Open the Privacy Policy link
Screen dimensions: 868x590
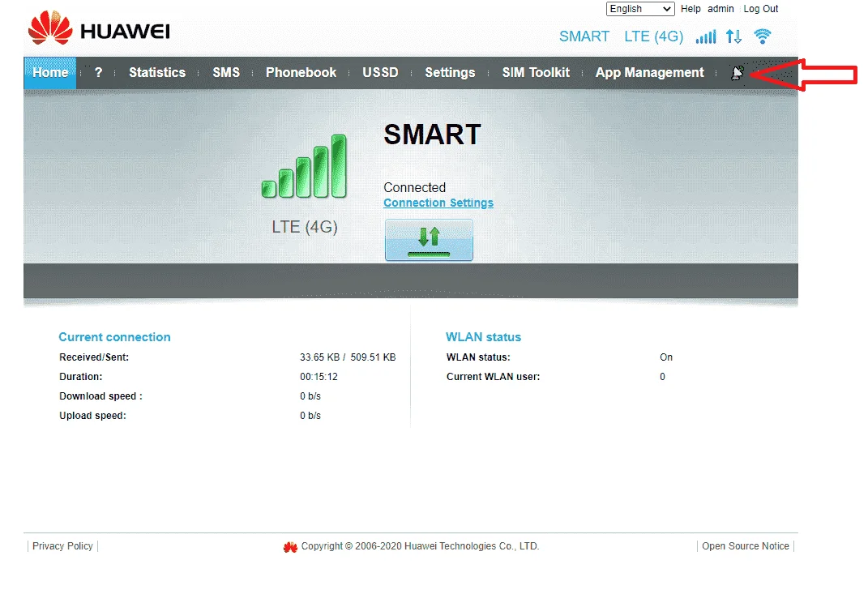click(62, 546)
